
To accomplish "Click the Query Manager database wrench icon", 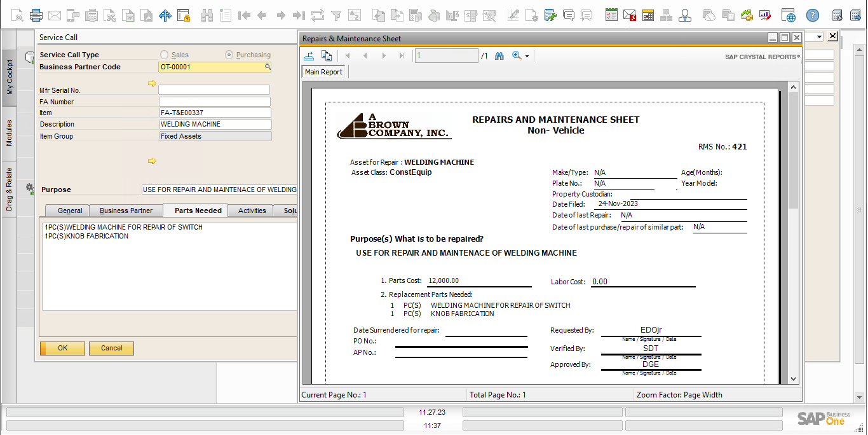I will point(550,15).
